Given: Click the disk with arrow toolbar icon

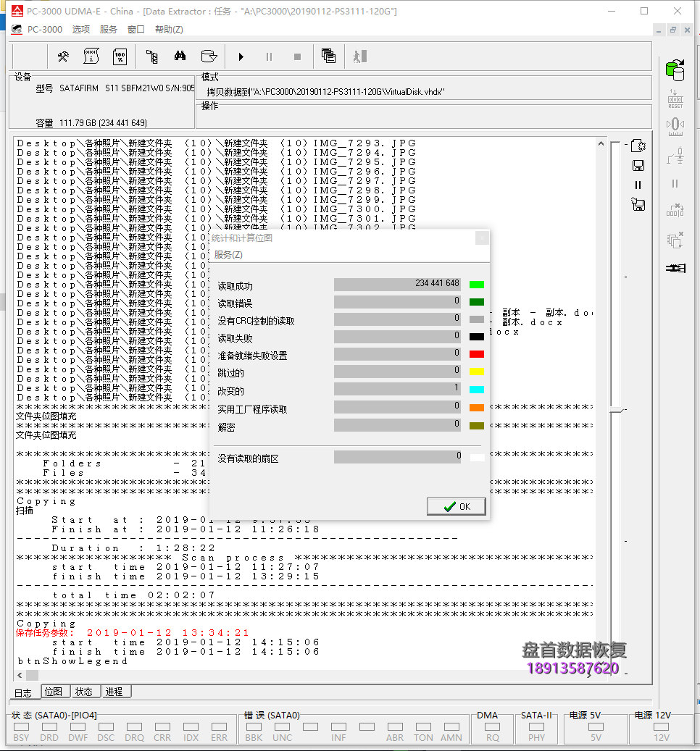Looking at the screenshot, I should point(209,56).
